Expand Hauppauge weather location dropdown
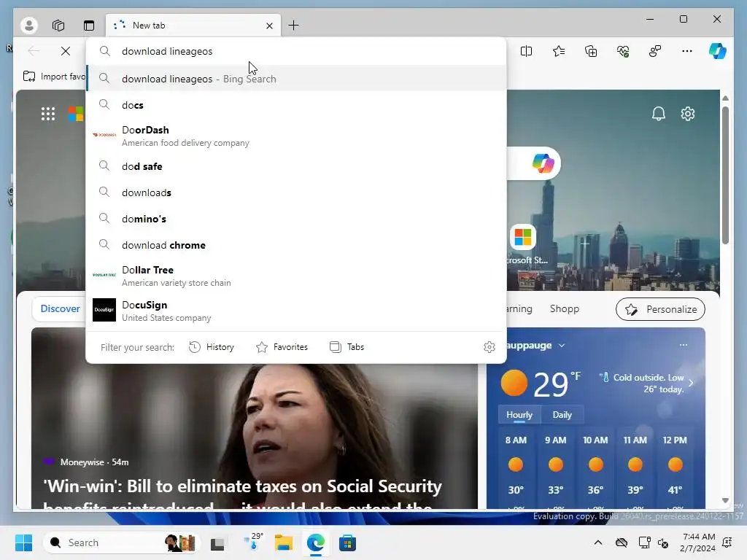This screenshot has height=560, width=747. point(561,345)
